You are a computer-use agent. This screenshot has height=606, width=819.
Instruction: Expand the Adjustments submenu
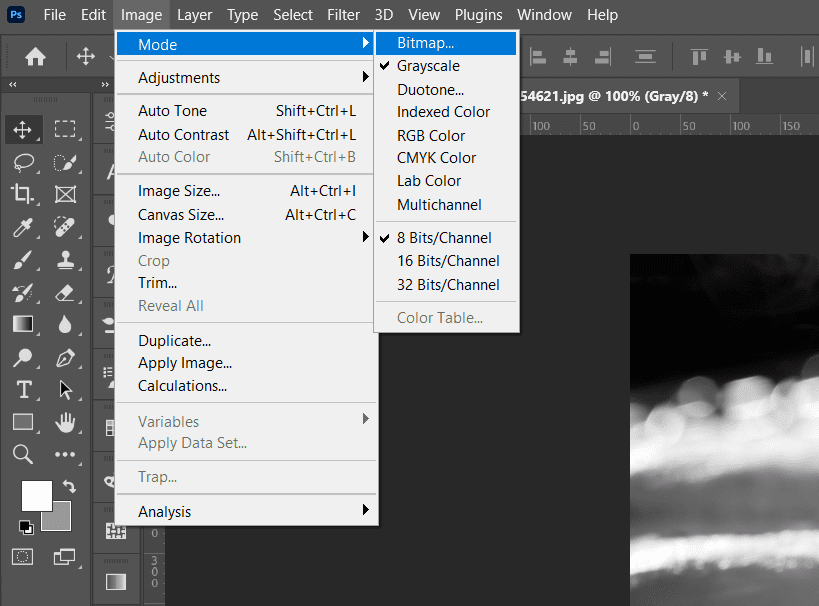(244, 77)
